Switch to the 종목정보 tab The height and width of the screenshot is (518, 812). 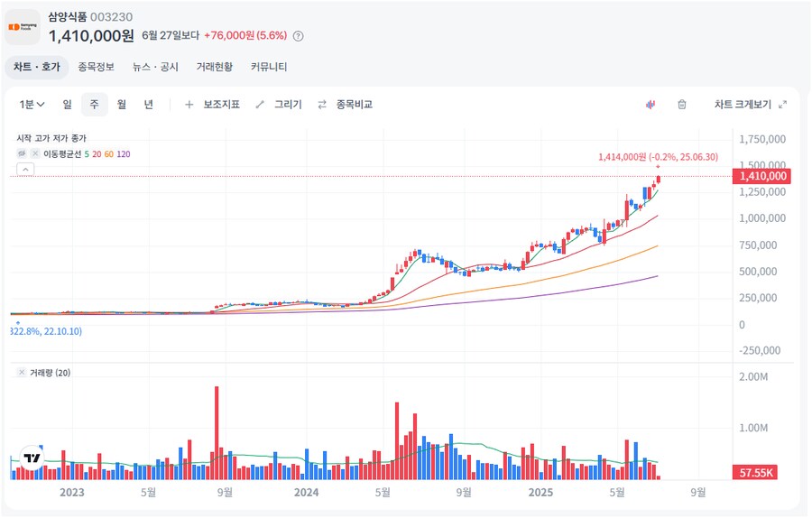(97, 68)
